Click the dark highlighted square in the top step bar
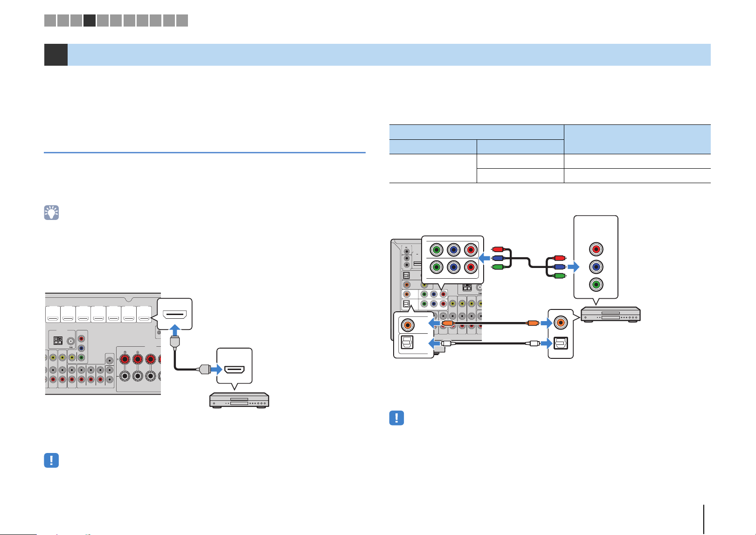Viewport: 756px width, 535px height. [90, 21]
